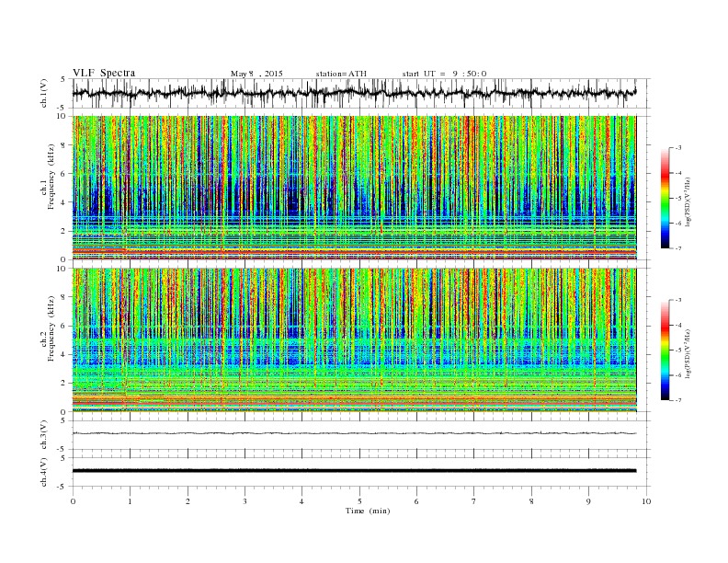Click the thick ch.4 voltage trace band
Screen dimensions: 728x563
[x=354, y=471]
